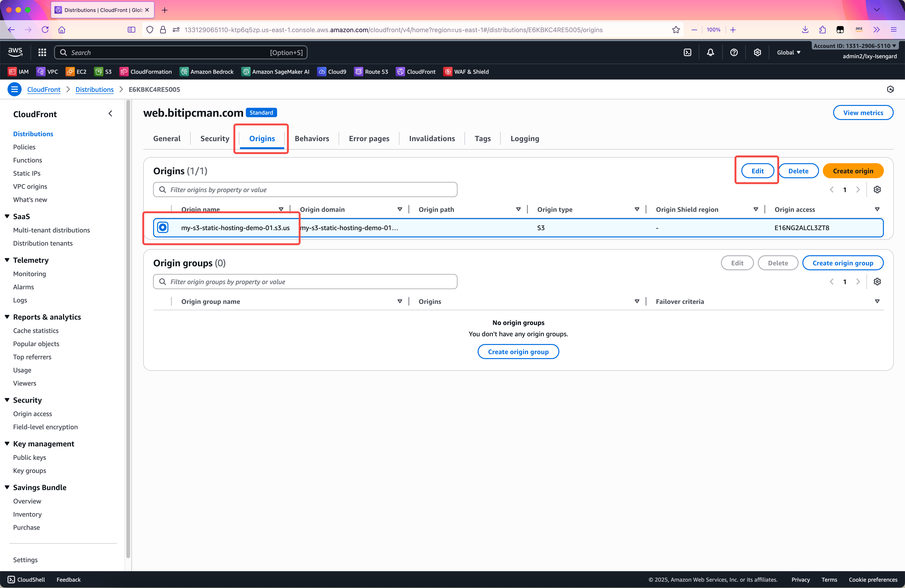
Task: Select the my-s3-static-hosting-demo-01 origin radio button
Action: [163, 228]
